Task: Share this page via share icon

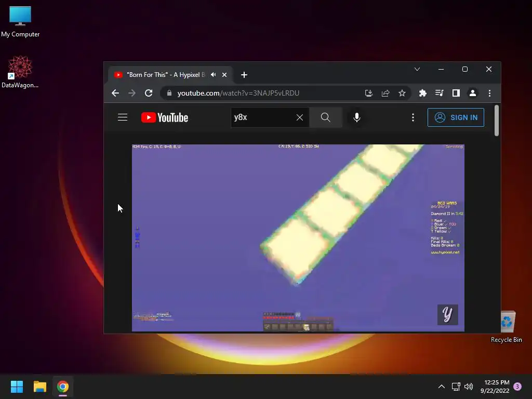Action: (x=385, y=93)
